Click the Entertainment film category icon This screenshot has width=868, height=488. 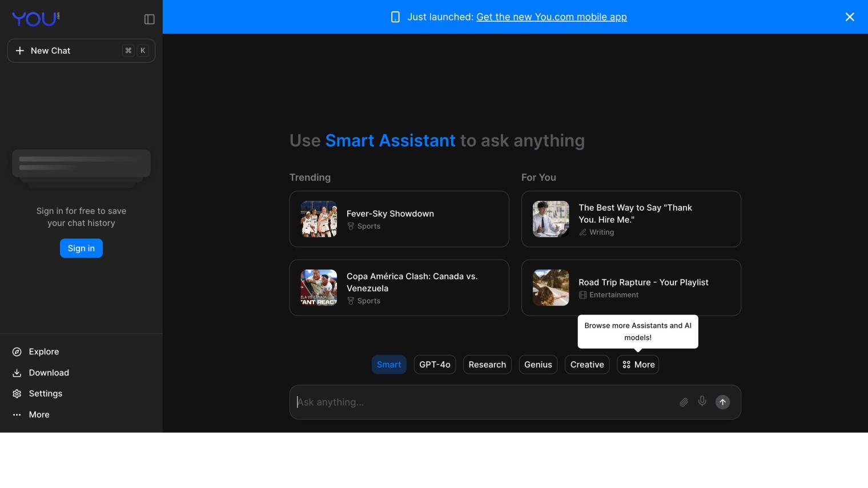pyautogui.click(x=582, y=295)
